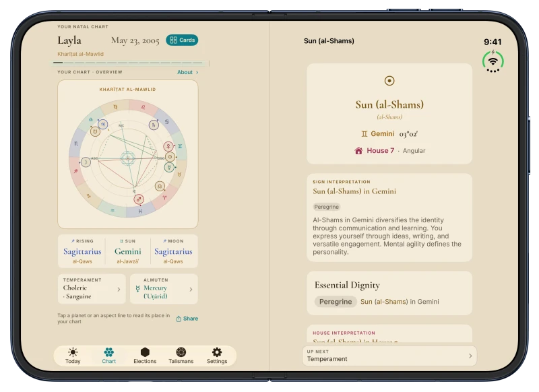The height and width of the screenshot is (392, 539).
Task: Tap the North Node glyph in the chart
Action: pos(160,186)
